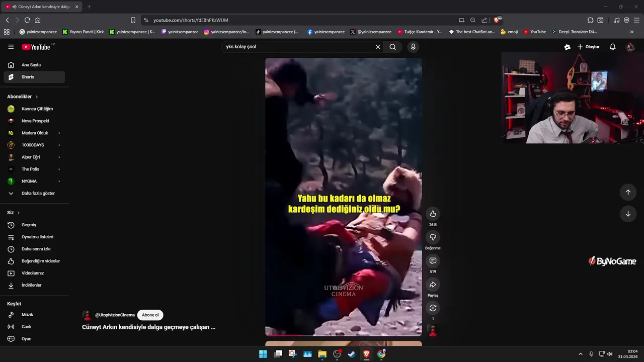The height and width of the screenshot is (362, 644).
Task: Open the extensions puzzle icon
Action: (590, 20)
